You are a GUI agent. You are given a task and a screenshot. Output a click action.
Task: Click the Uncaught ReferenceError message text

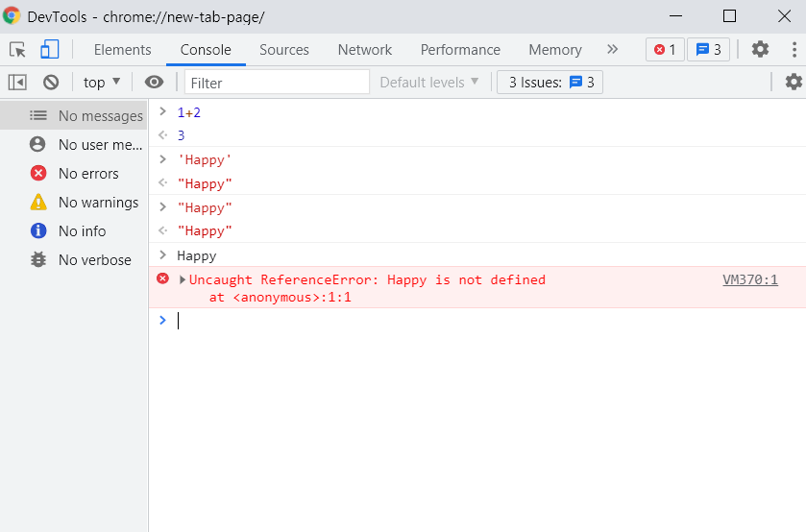367,280
